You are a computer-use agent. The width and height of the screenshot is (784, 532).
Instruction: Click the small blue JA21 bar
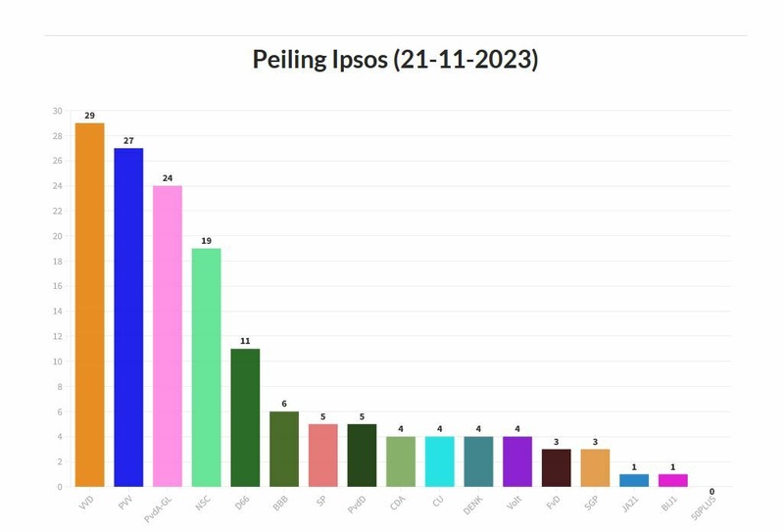(x=634, y=480)
